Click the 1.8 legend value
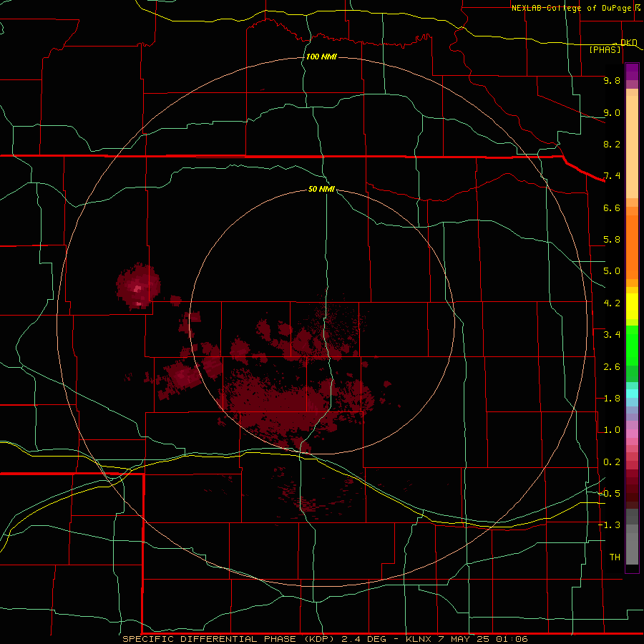Screen dimensions: 644x644 click(612, 399)
